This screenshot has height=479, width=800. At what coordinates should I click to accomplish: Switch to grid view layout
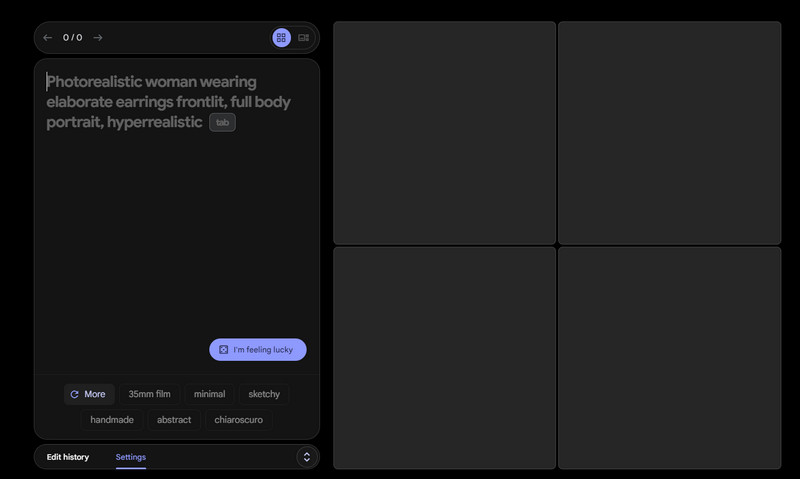point(281,38)
